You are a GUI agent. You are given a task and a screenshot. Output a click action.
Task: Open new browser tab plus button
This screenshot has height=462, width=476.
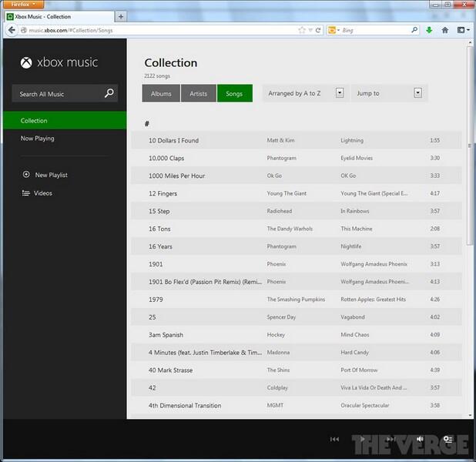[x=121, y=17]
